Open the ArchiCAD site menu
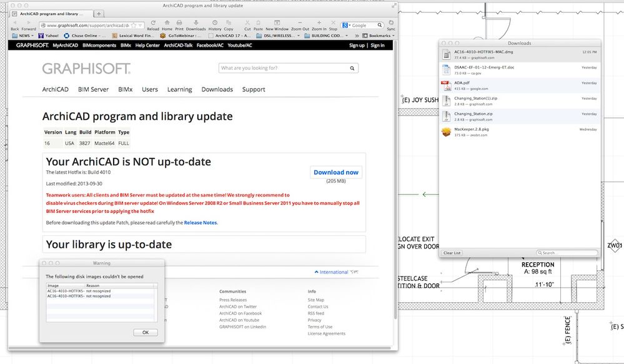 click(x=56, y=89)
